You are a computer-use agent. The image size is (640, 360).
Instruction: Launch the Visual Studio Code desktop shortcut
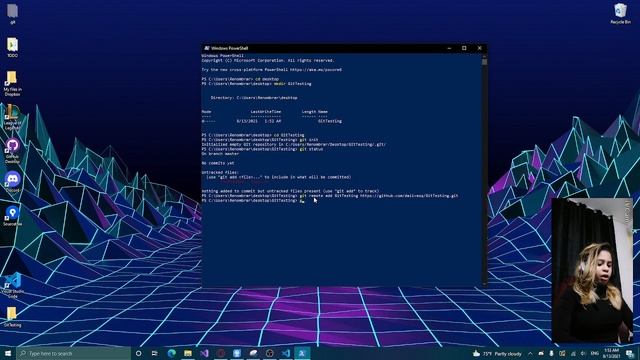[x=13, y=285]
